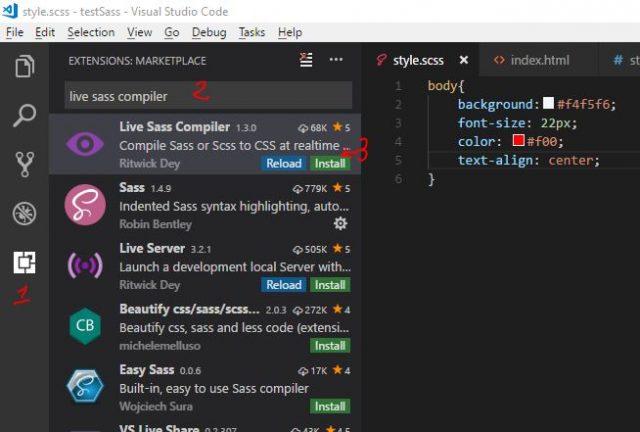
Task: Open the Go menu
Action: 171,32
